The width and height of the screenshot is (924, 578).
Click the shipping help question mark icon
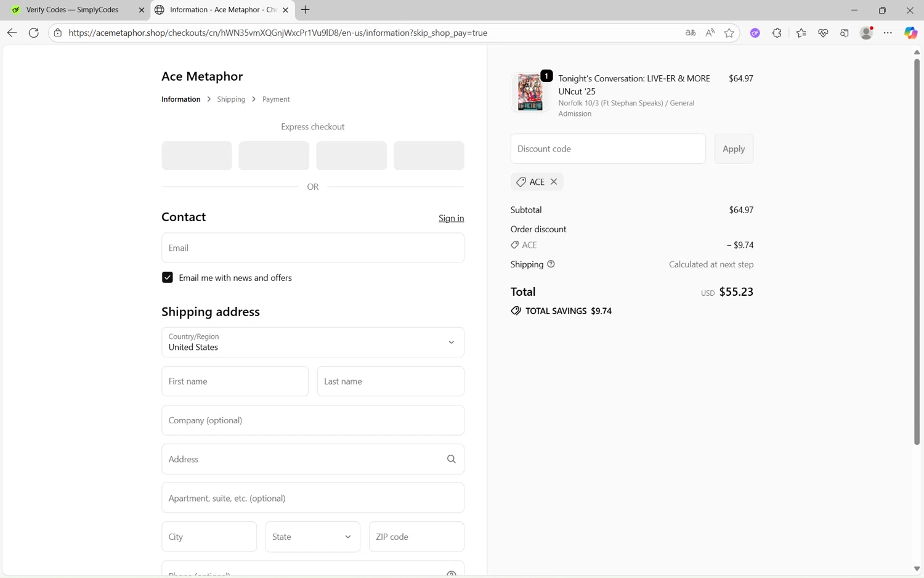(551, 264)
